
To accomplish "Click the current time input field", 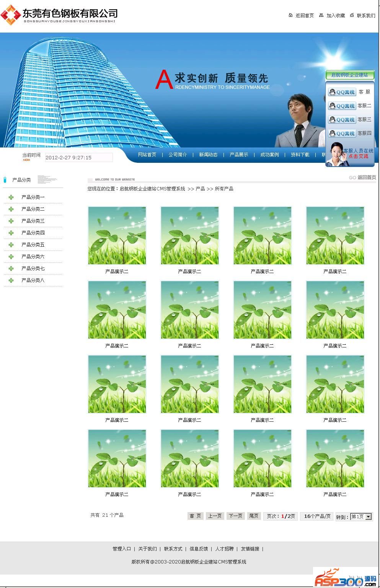I will click(79, 157).
